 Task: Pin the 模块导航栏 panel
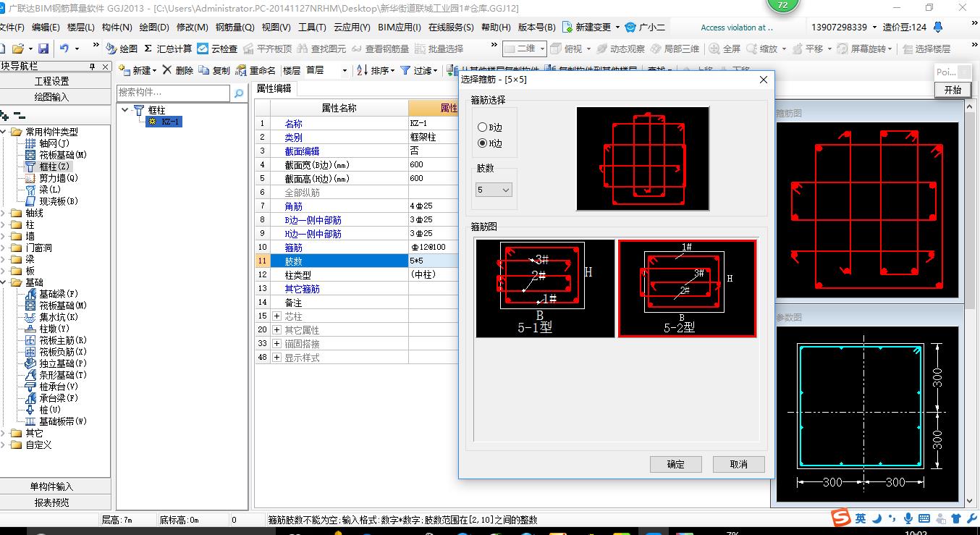[93, 67]
